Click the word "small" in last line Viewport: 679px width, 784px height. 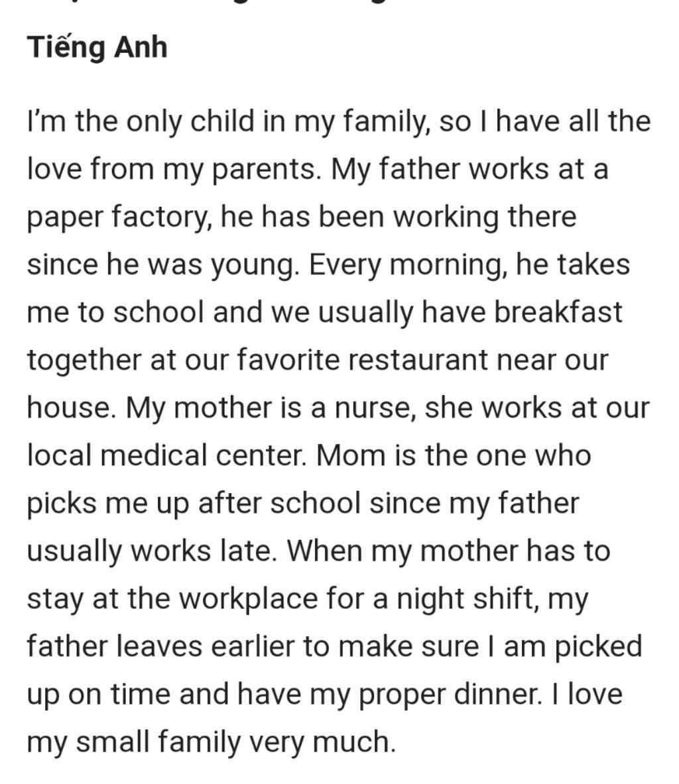coord(112,742)
